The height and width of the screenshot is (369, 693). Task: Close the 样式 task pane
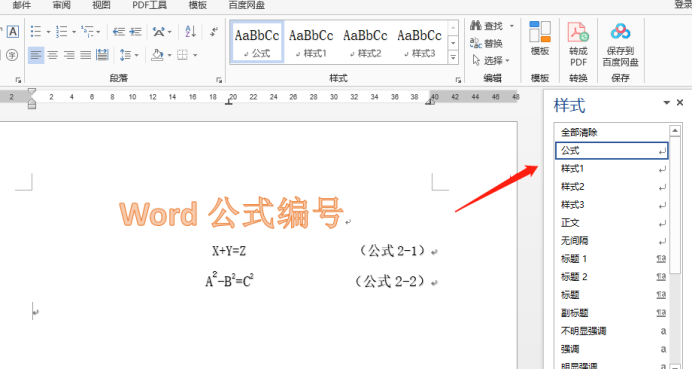coord(680,103)
